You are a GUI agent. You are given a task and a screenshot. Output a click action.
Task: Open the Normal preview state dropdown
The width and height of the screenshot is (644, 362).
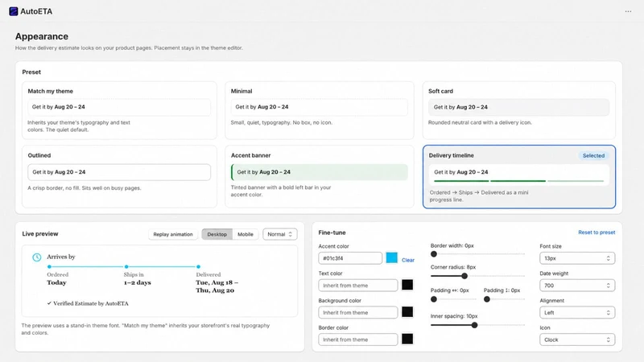279,234
